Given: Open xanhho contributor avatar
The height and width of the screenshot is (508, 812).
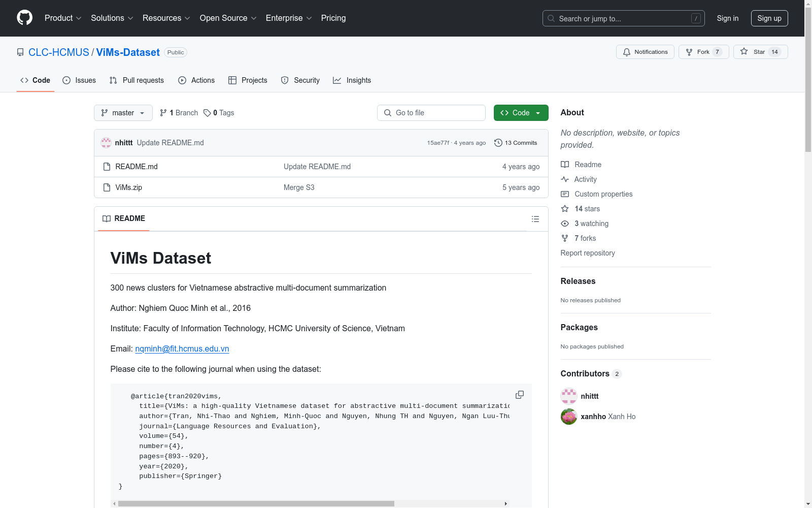Looking at the screenshot, I should (569, 417).
